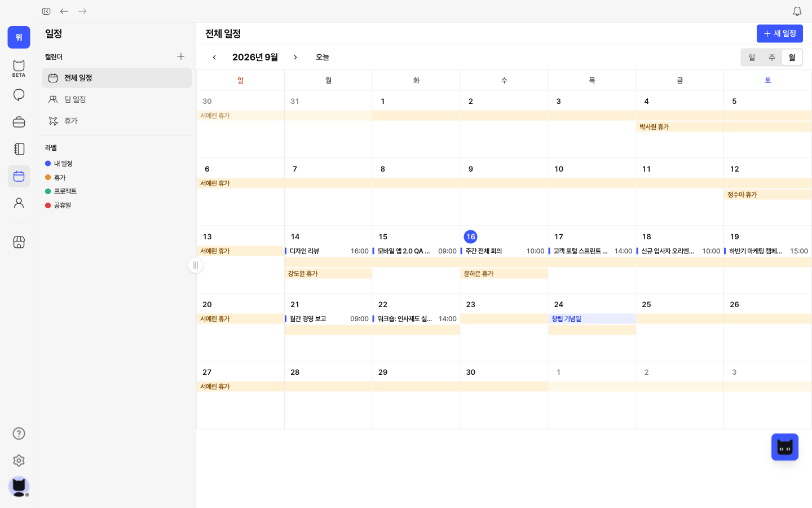This screenshot has width=812, height=508.
Task: Open the 박사원 휴가 event bar
Action: pyautogui.click(x=725, y=127)
